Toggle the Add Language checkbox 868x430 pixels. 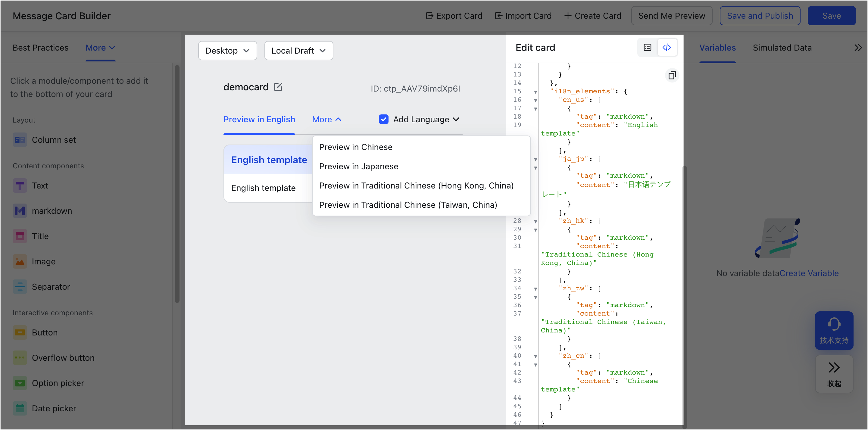tap(383, 119)
